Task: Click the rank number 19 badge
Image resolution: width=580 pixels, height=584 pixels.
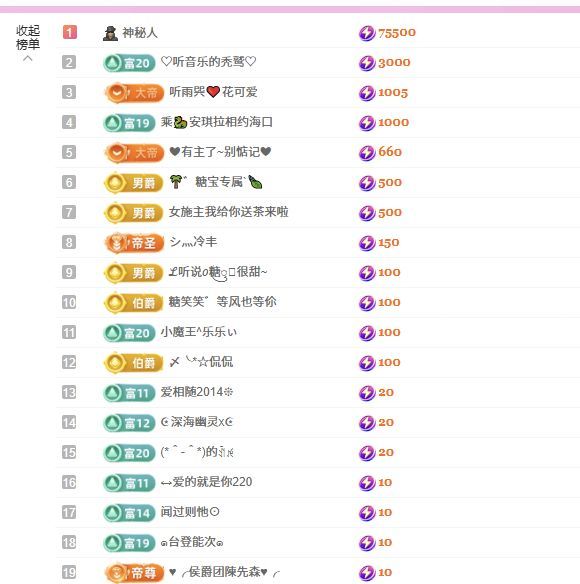Action: [69, 572]
